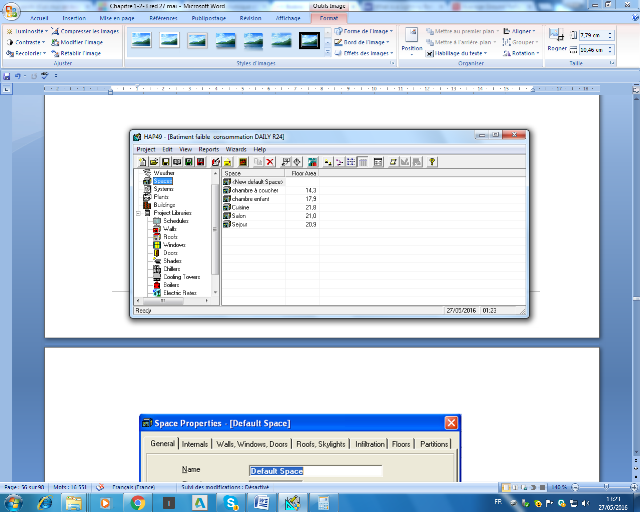Click Français (France) language in status bar
The image size is (640, 512).
coord(133,487)
